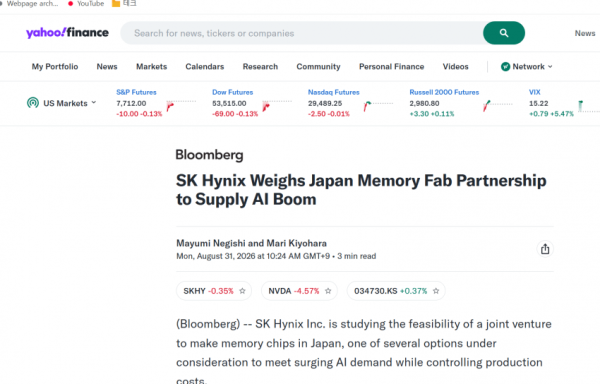Open the Calendars menu
Viewport: 600px width, 384px height.
tap(205, 67)
